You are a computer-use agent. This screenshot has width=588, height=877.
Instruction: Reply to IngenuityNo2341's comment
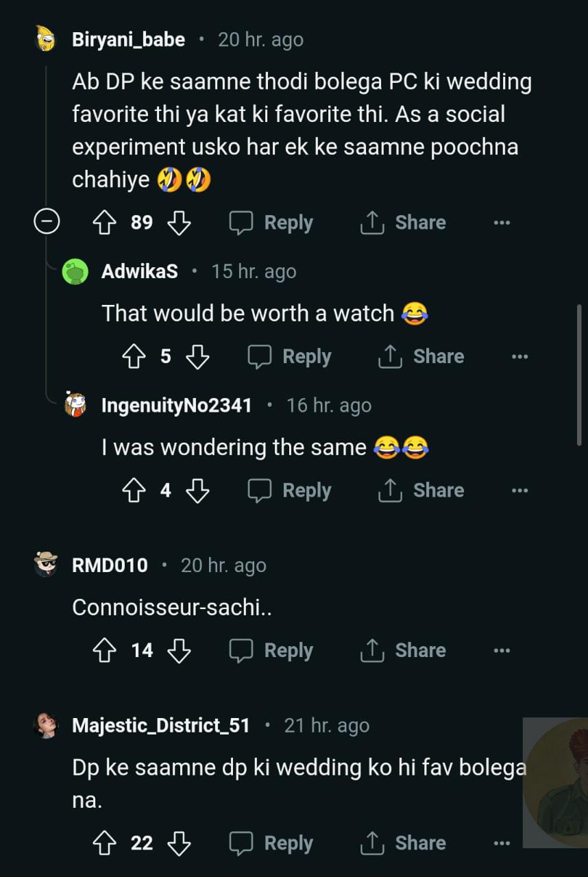coord(289,491)
